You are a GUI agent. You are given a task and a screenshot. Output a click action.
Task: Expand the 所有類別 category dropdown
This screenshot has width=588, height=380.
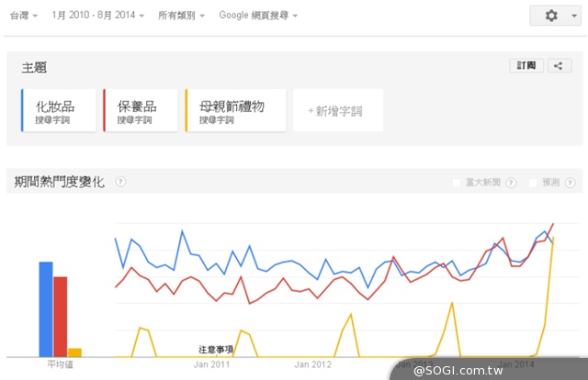(181, 16)
